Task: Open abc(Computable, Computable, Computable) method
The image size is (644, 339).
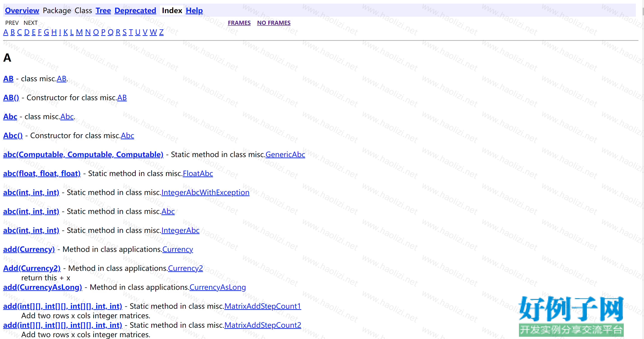Action: coord(83,155)
